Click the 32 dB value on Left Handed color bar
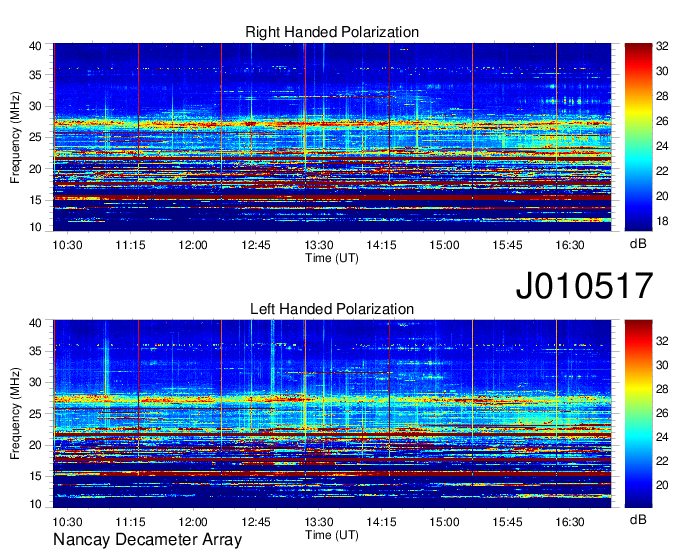680x552 pixels. [662, 341]
